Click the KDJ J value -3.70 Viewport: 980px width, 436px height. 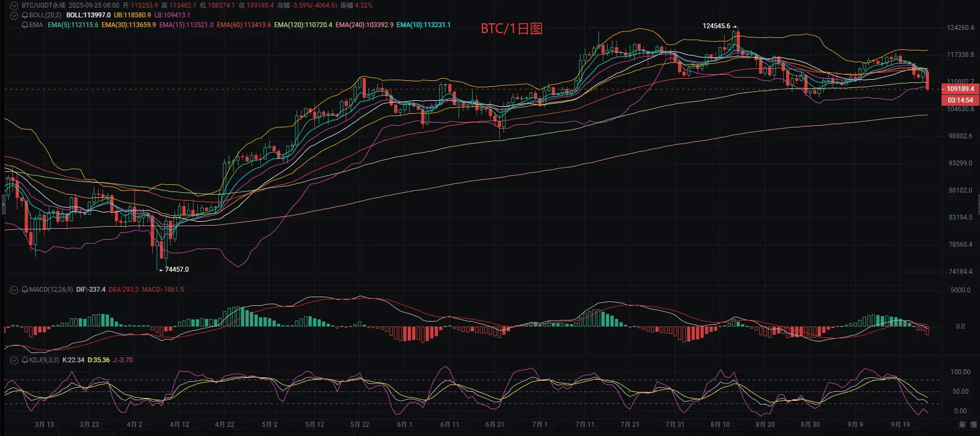point(122,360)
